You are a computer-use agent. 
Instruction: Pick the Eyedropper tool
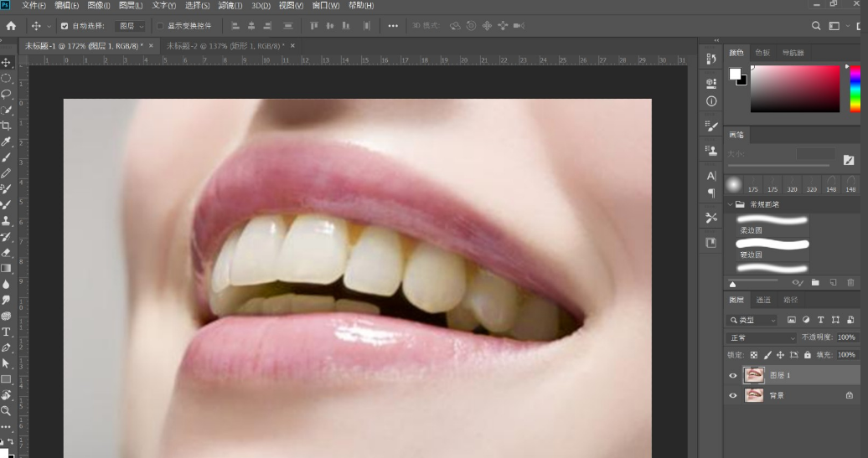click(x=6, y=142)
